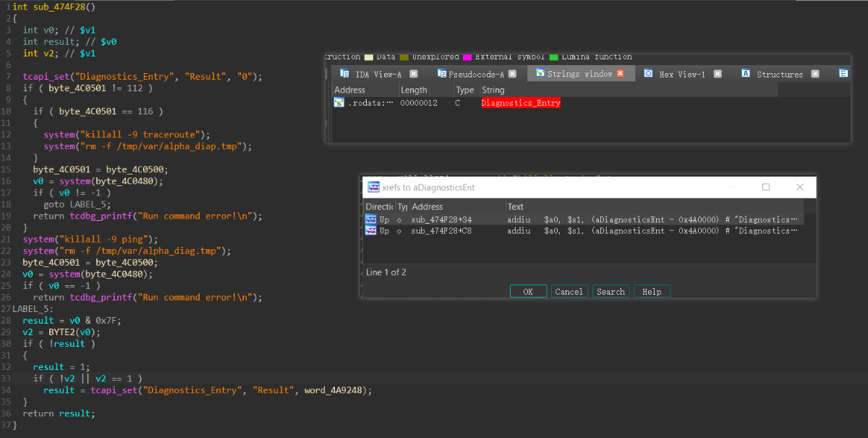
Task: Select the Strings window tab
Action: [579, 74]
